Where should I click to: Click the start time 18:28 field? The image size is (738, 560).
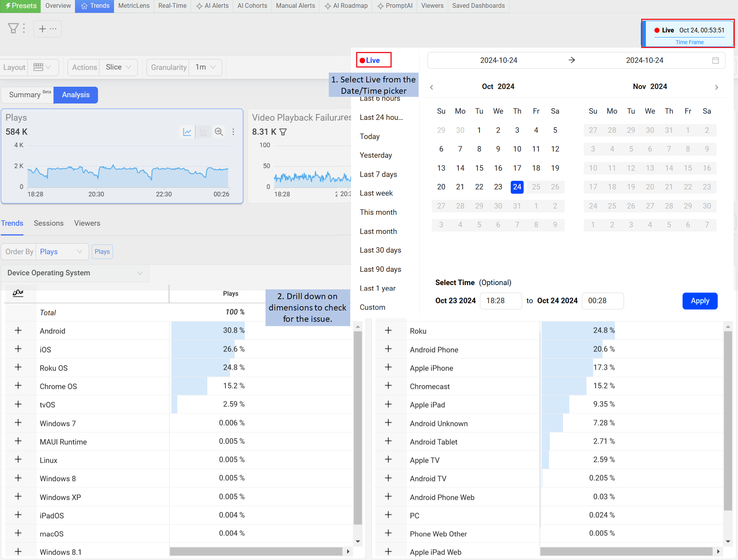click(501, 301)
